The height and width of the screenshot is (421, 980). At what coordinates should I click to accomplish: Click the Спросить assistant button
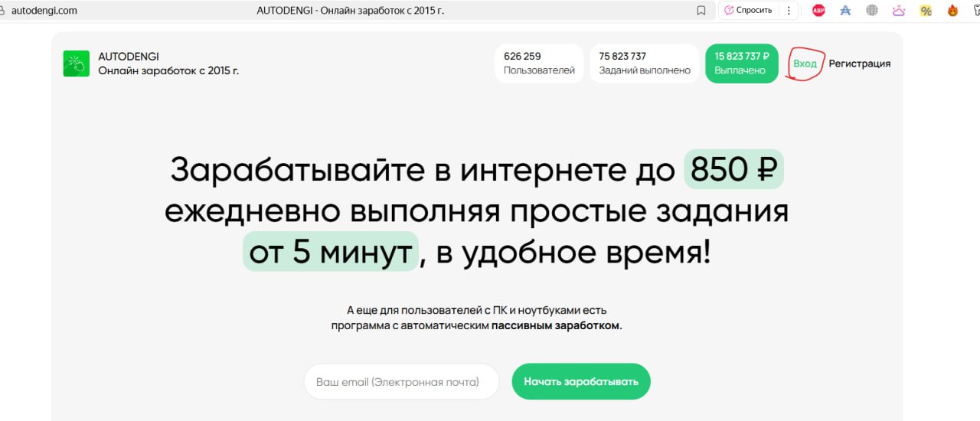[748, 11]
